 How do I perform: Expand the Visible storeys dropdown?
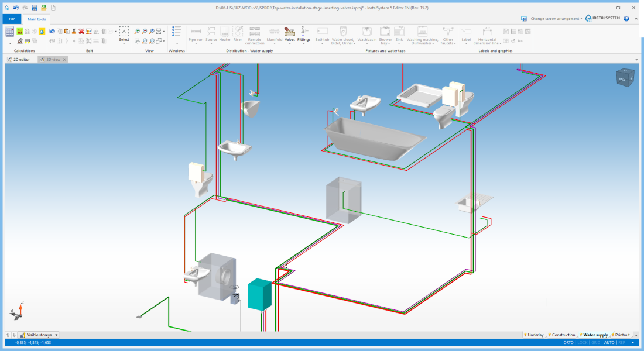[x=57, y=335]
